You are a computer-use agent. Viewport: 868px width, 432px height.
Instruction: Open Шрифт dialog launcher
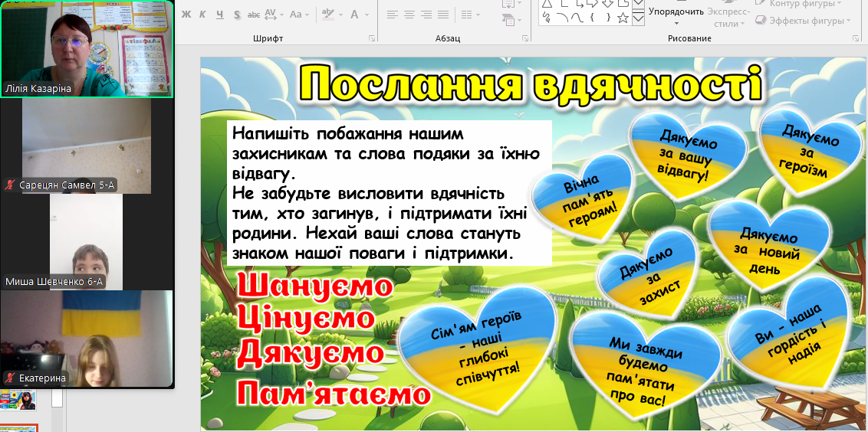click(x=371, y=38)
